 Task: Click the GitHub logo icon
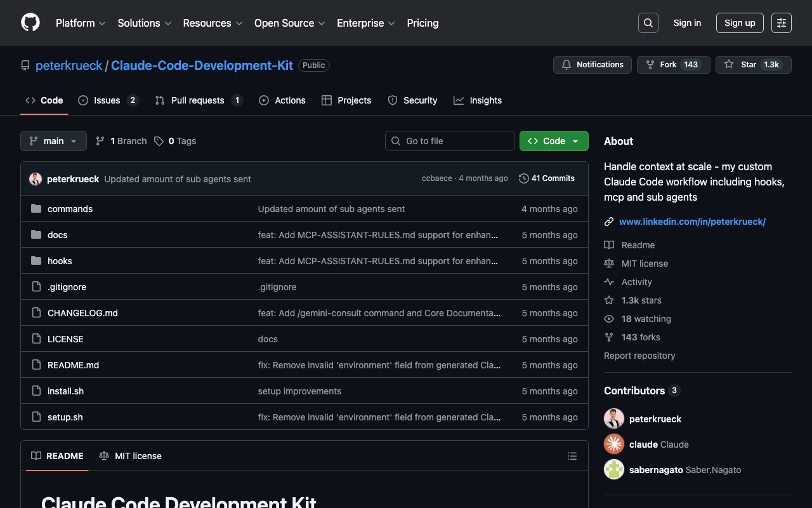(x=30, y=23)
